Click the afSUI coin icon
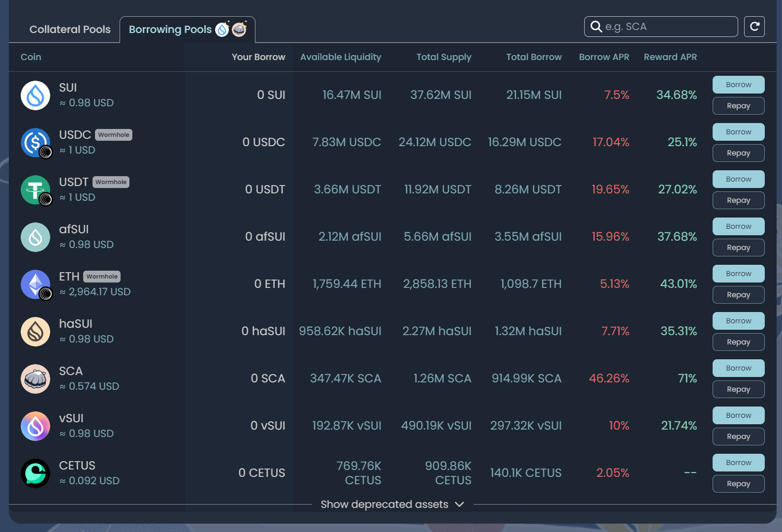Viewport: 782px width, 532px height. tap(35, 237)
